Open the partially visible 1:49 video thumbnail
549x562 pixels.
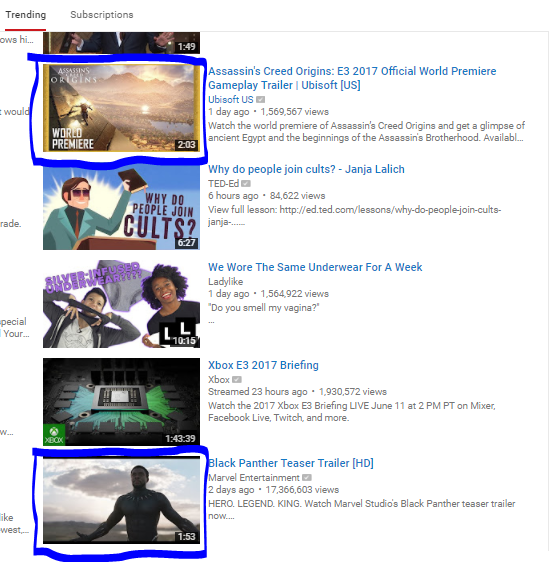pos(121,43)
